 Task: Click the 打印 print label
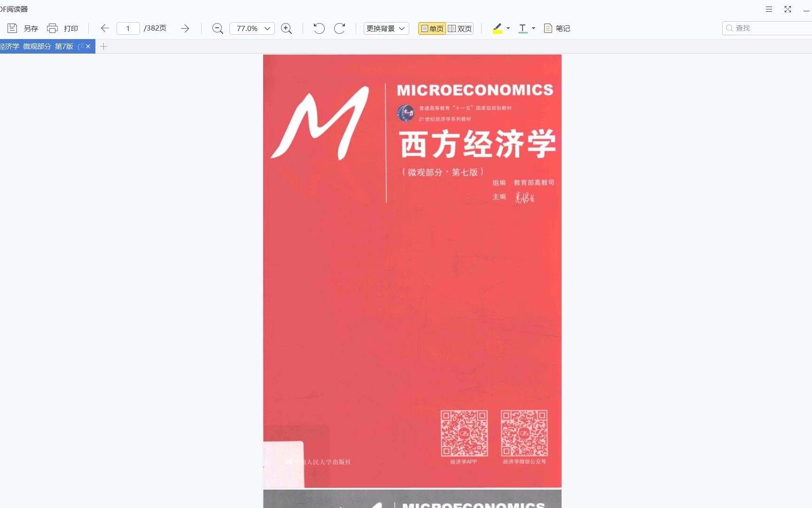(71, 29)
